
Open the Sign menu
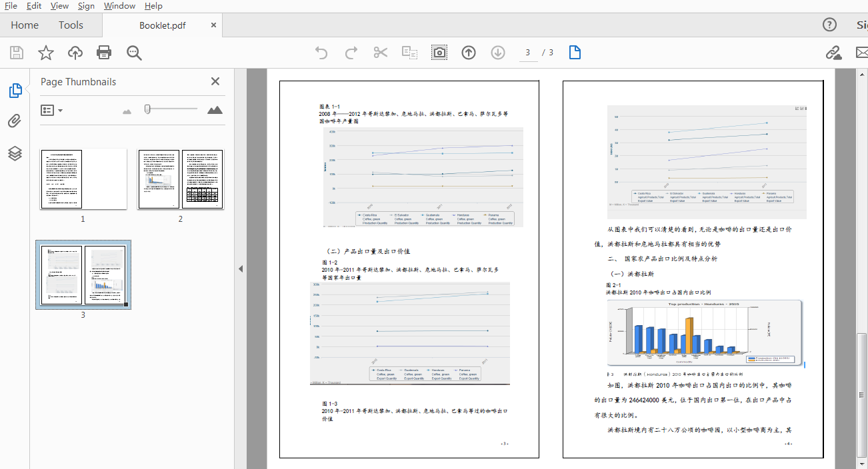click(x=86, y=6)
